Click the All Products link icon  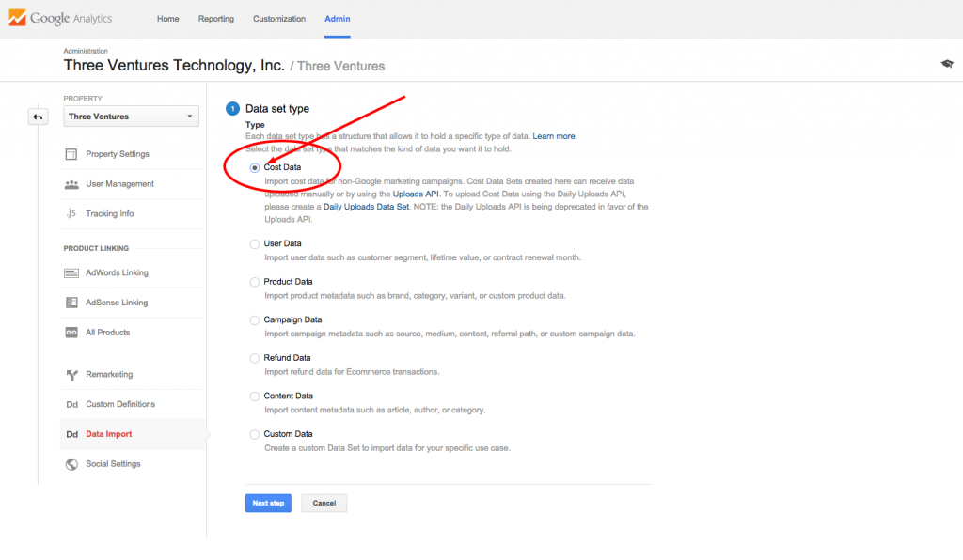tap(71, 333)
